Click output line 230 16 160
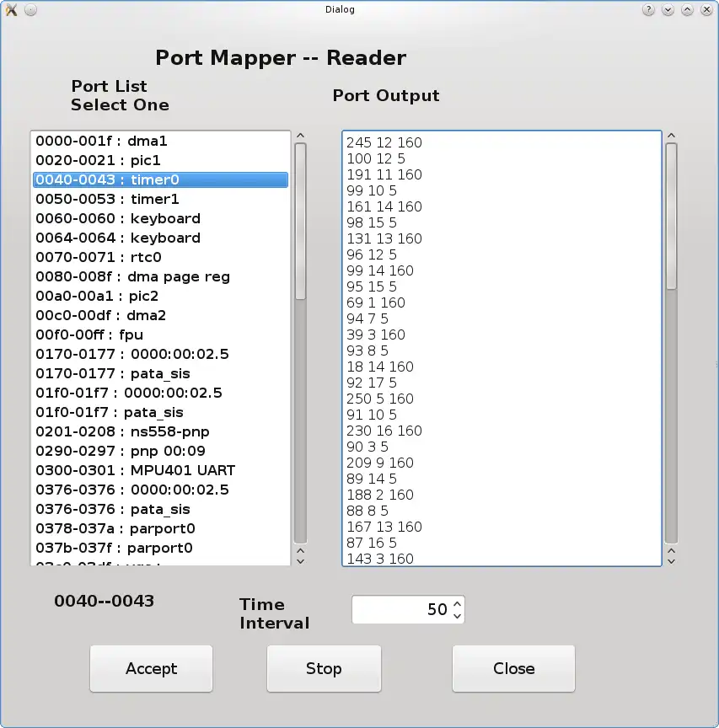The height and width of the screenshot is (728, 719). (384, 431)
